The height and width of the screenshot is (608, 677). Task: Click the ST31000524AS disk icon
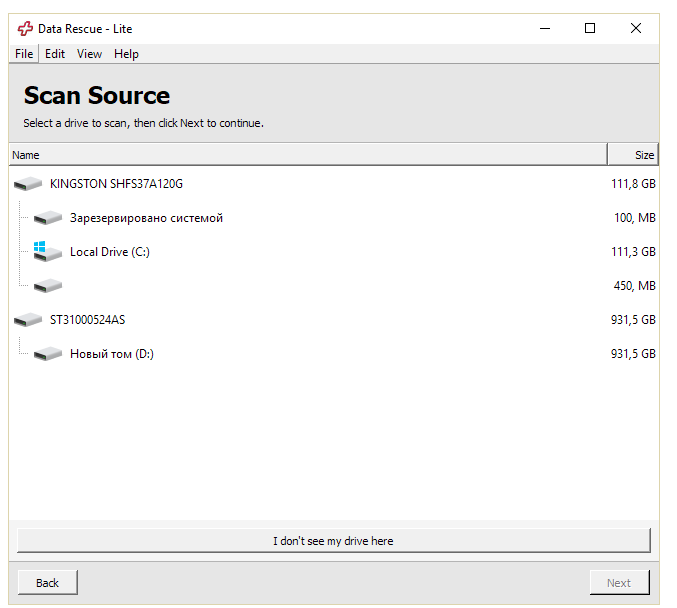point(28,320)
